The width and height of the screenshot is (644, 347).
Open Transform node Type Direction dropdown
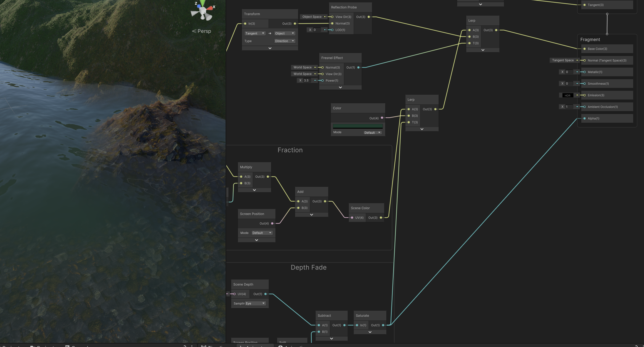[x=285, y=41]
